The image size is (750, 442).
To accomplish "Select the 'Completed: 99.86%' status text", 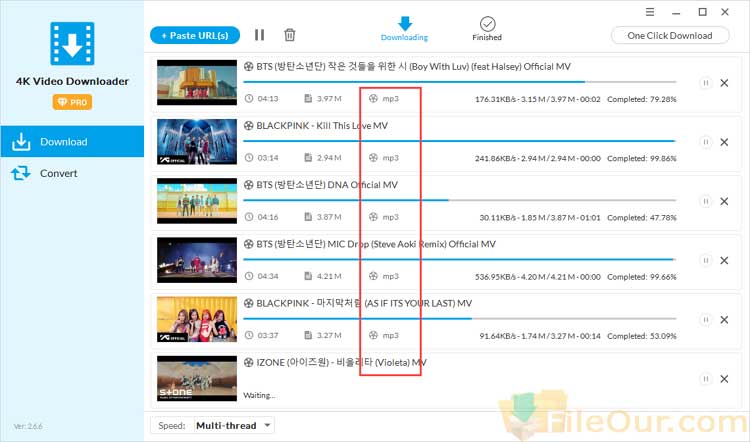I will [642, 158].
